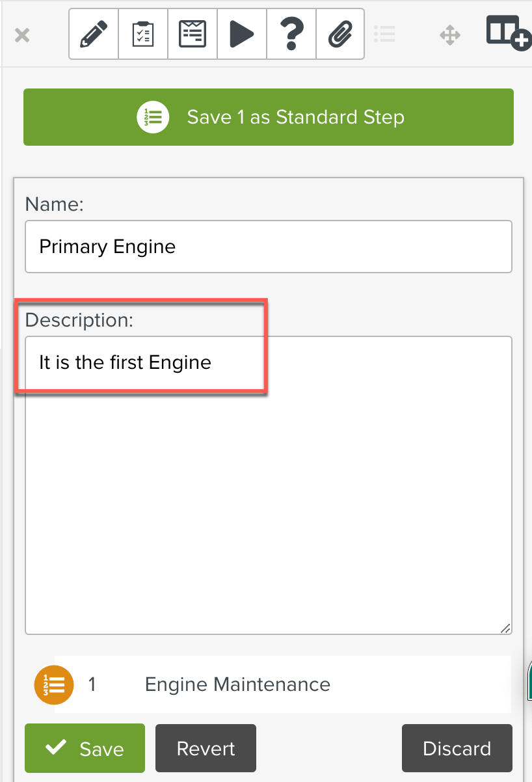The width and height of the screenshot is (532, 782).
Task: Click inside the Primary Engine name field
Action: pos(268,247)
